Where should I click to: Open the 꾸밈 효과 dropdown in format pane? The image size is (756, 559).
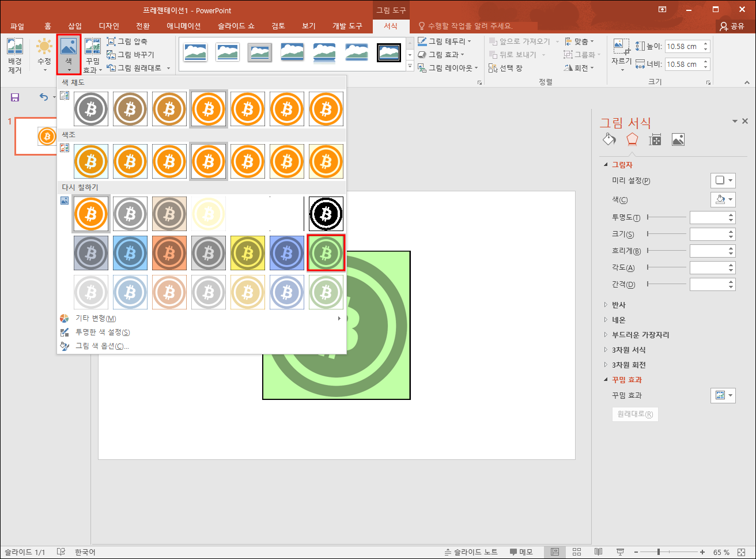click(723, 395)
